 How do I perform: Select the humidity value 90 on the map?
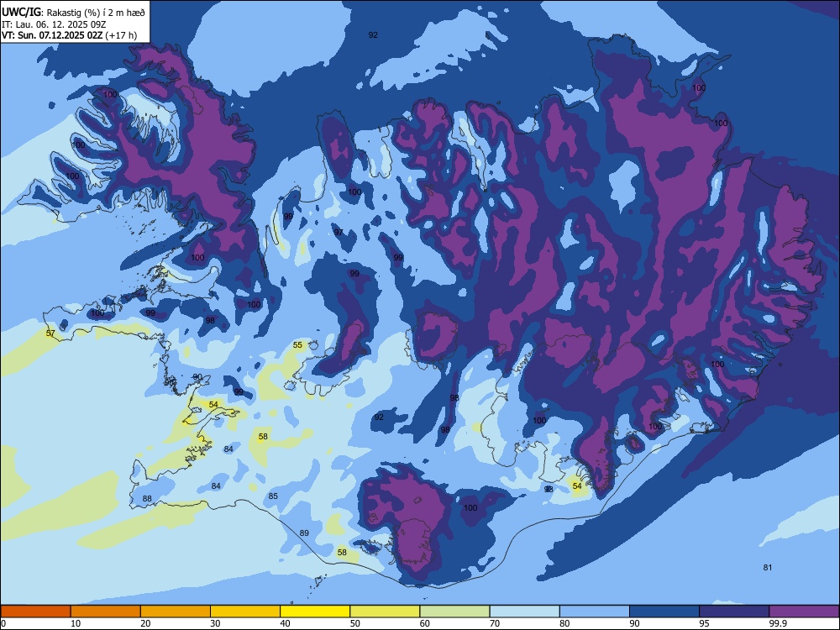(197, 376)
